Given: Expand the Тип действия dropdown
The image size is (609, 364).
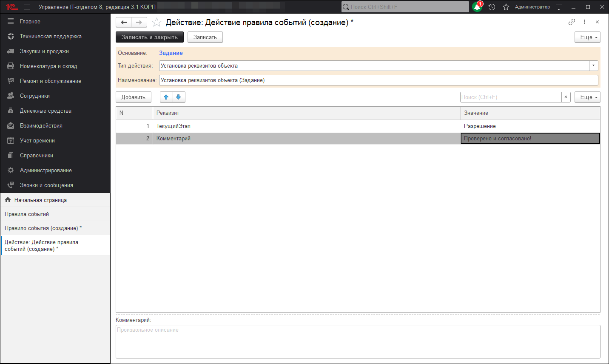Looking at the screenshot, I should point(593,65).
